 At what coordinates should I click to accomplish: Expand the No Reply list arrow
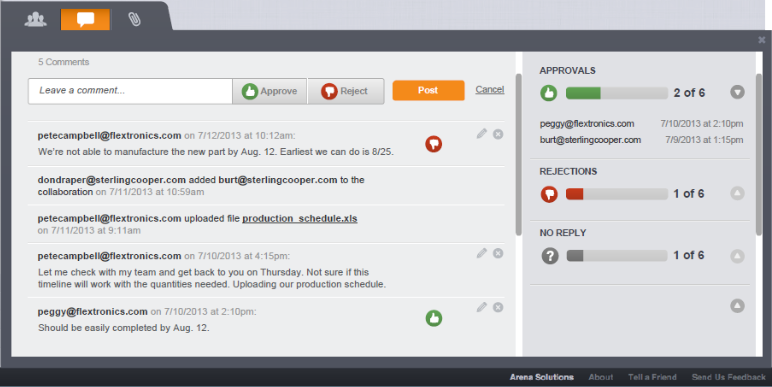(737, 256)
